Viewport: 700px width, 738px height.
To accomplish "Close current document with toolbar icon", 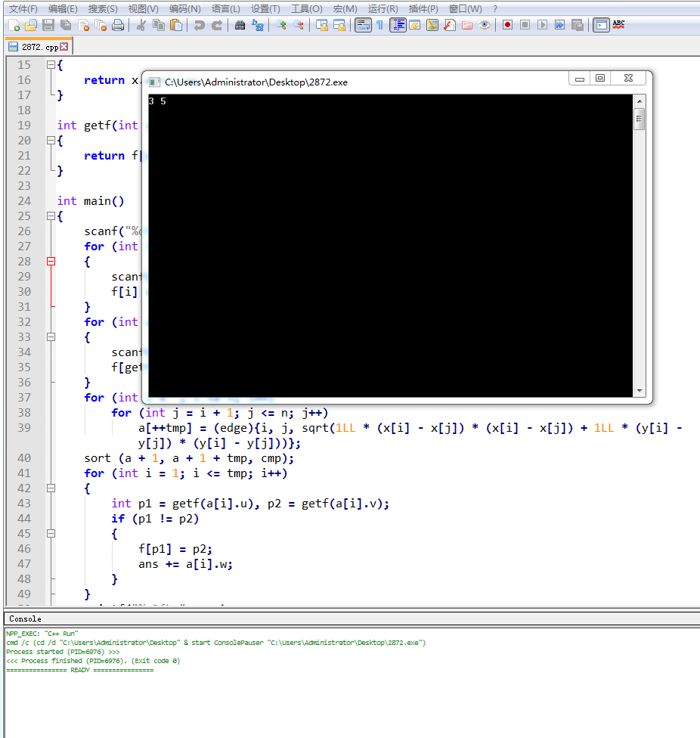I will pyautogui.click(x=83, y=25).
